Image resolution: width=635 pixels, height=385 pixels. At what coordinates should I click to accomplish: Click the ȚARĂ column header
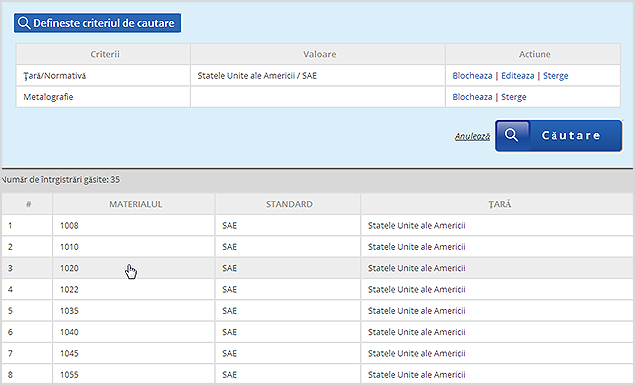(x=498, y=204)
